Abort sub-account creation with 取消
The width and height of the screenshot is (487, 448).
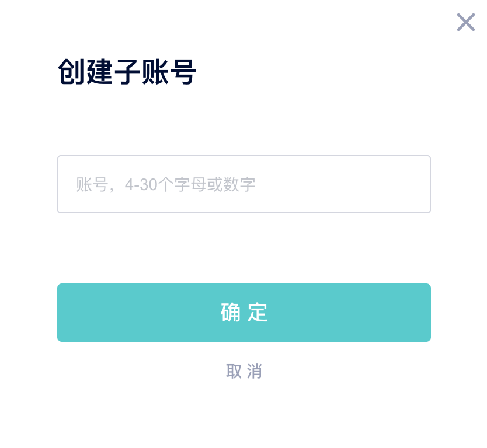click(x=244, y=371)
